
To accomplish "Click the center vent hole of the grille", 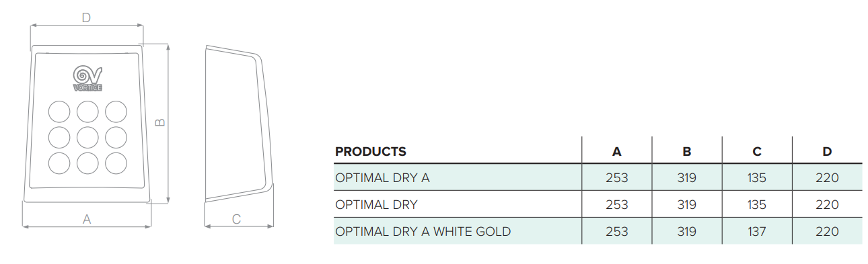I will (87, 137).
